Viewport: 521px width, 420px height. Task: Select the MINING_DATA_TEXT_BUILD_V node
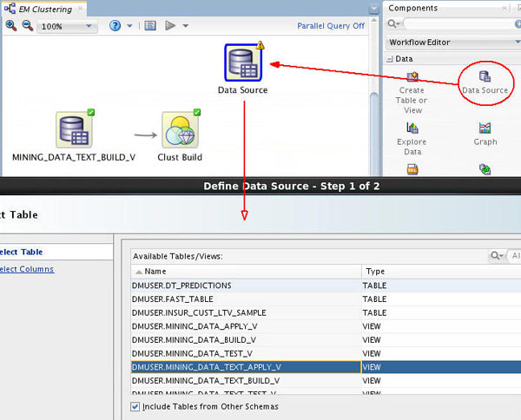tap(74, 130)
